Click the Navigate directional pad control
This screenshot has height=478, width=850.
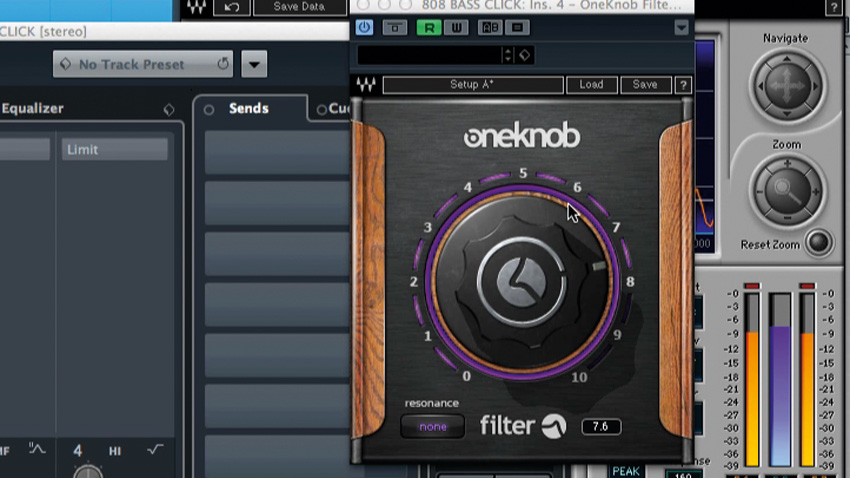tap(787, 86)
